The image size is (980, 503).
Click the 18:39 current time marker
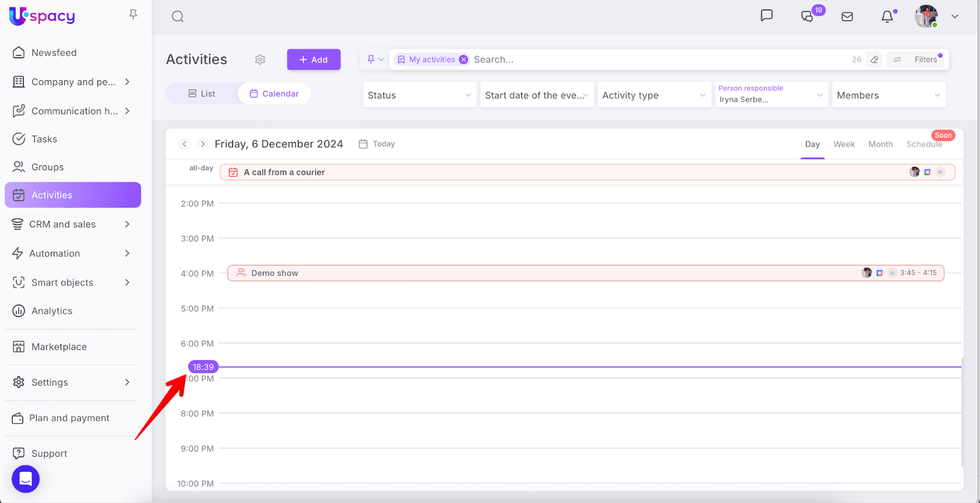tap(203, 367)
